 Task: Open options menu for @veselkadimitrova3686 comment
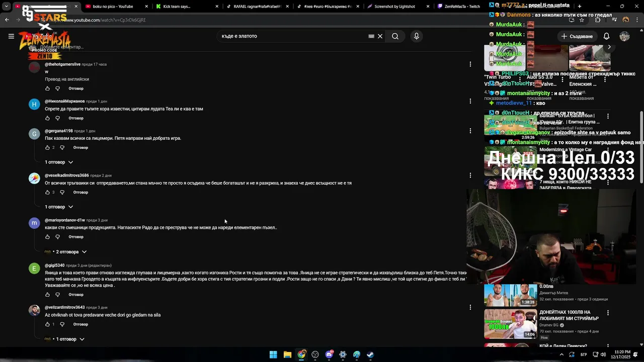point(470,175)
